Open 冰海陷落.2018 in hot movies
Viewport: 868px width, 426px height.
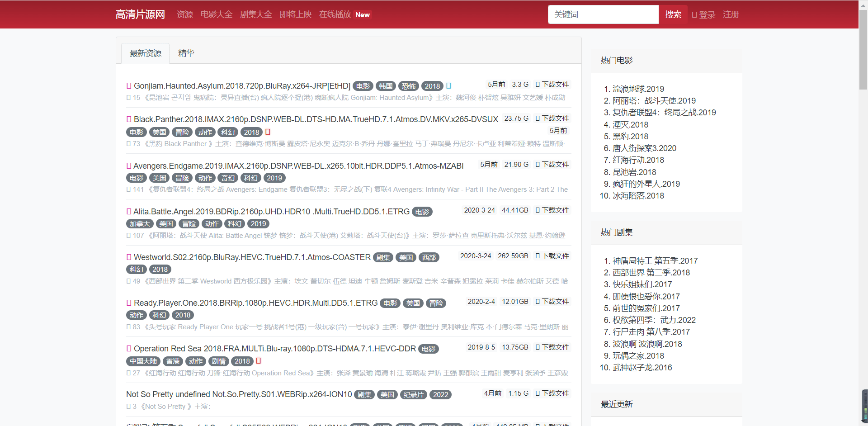pyautogui.click(x=638, y=196)
